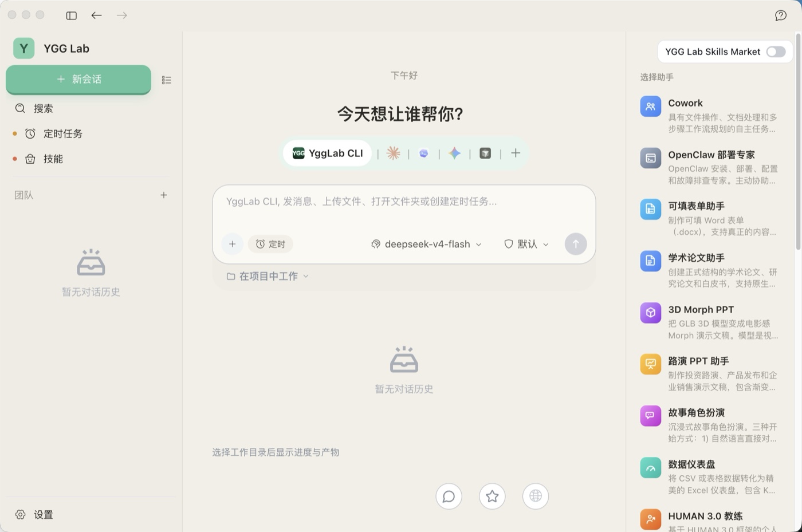Click the green Y workspace avatar
This screenshot has width=802, height=532.
[x=23, y=49]
